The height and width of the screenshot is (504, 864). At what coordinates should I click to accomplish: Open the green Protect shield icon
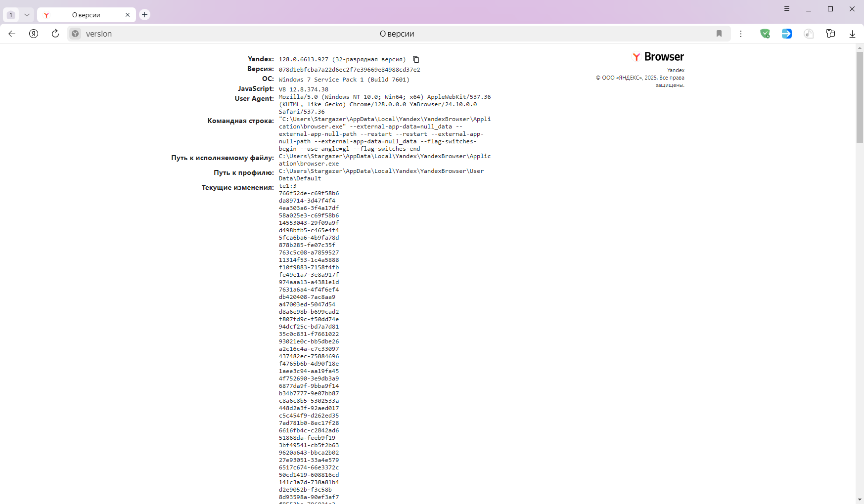(765, 34)
